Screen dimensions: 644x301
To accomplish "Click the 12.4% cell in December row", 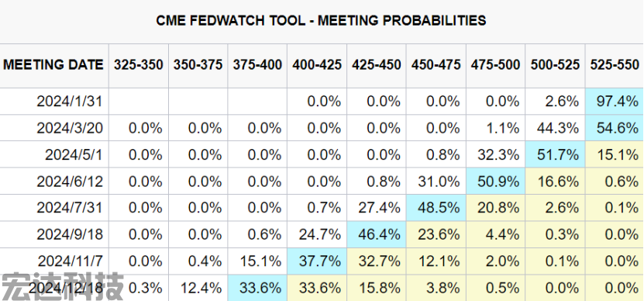I will tap(198, 288).
